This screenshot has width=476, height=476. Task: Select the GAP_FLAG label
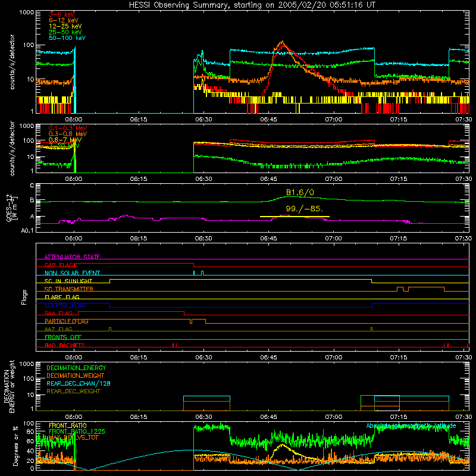[x=59, y=265]
